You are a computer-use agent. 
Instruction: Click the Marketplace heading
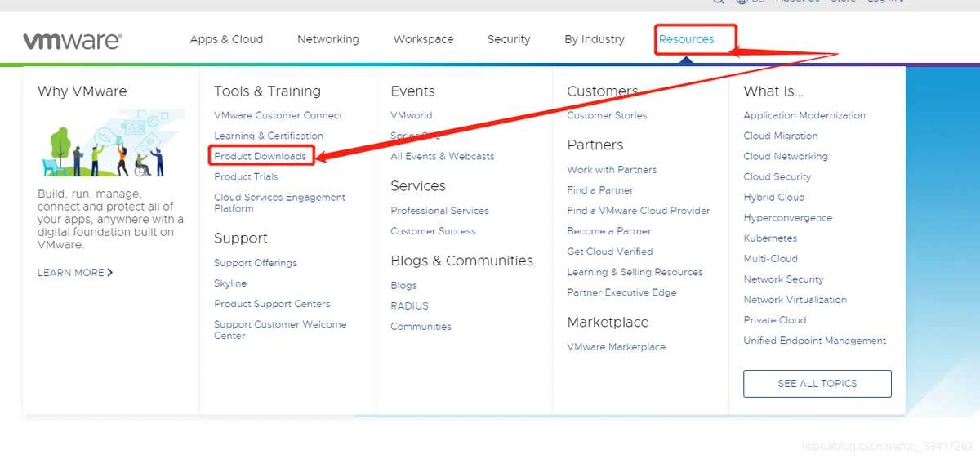[608, 323]
